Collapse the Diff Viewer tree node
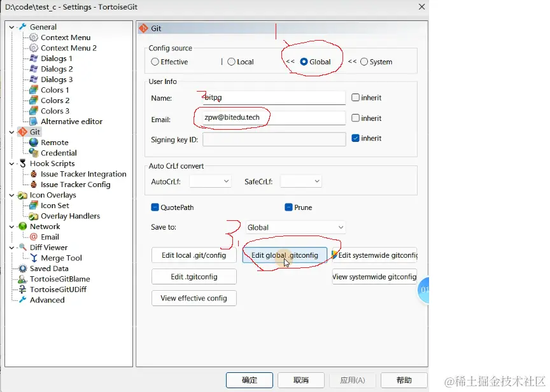550x392 pixels. (x=11, y=248)
